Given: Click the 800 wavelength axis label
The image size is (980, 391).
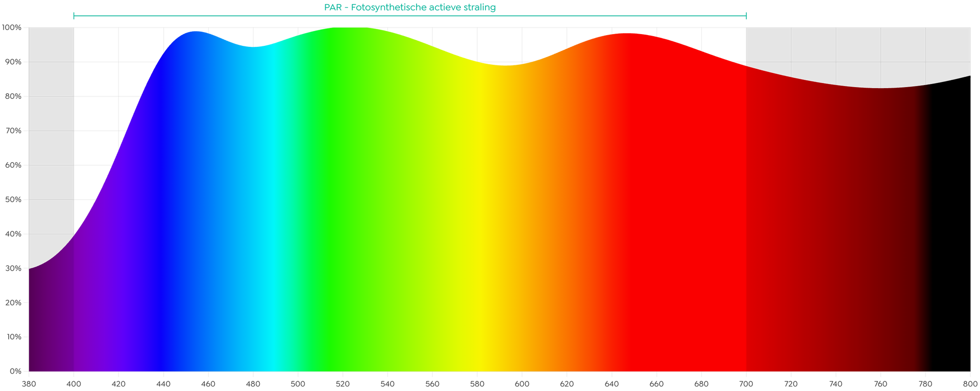Looking at the screenshot, I should click(x=970, y=383).
